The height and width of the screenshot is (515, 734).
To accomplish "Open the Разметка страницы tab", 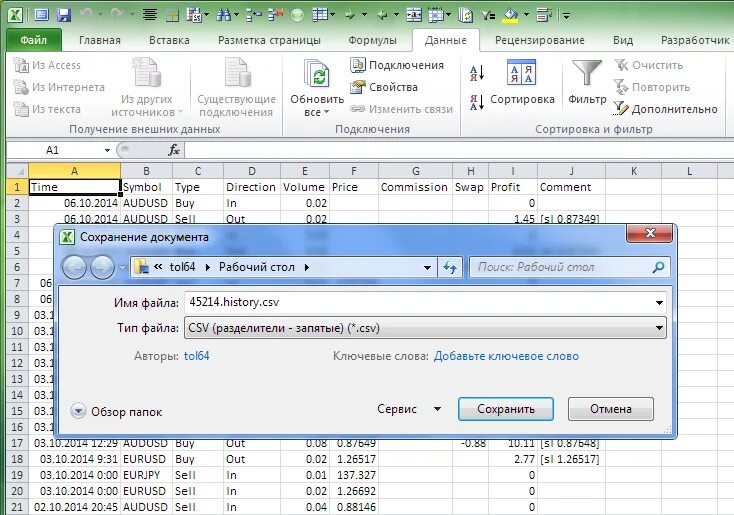I will 269,40.
